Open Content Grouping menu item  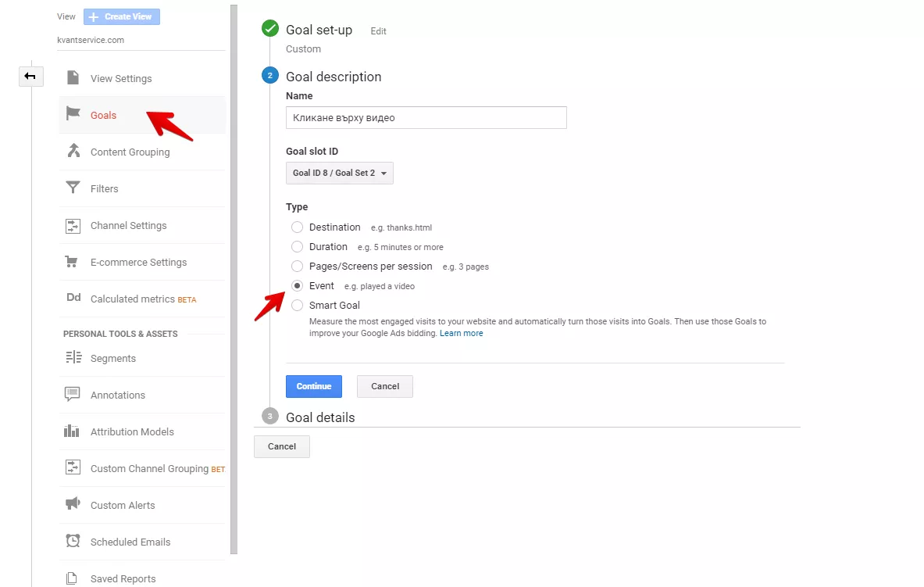point(142,152)
